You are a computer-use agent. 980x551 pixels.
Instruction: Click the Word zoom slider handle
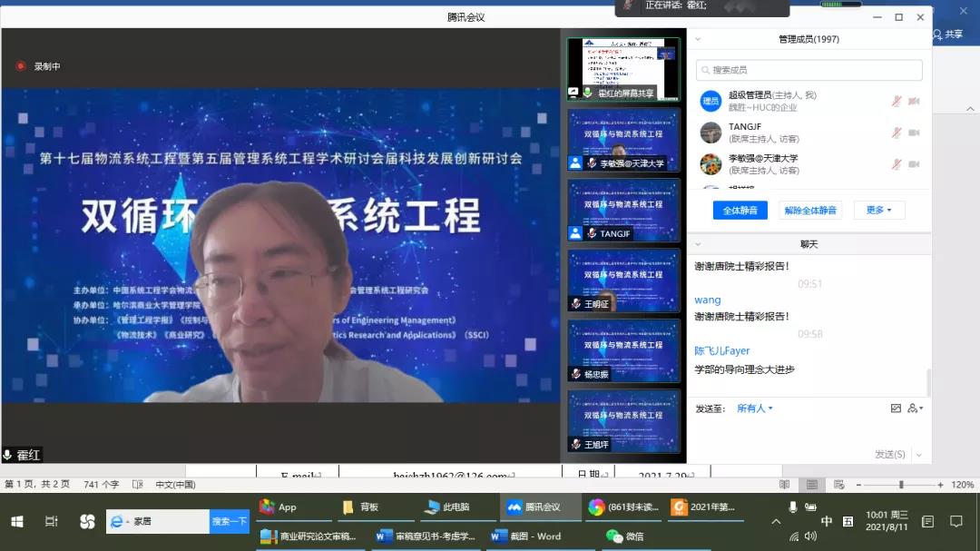(x=900, y=485)
